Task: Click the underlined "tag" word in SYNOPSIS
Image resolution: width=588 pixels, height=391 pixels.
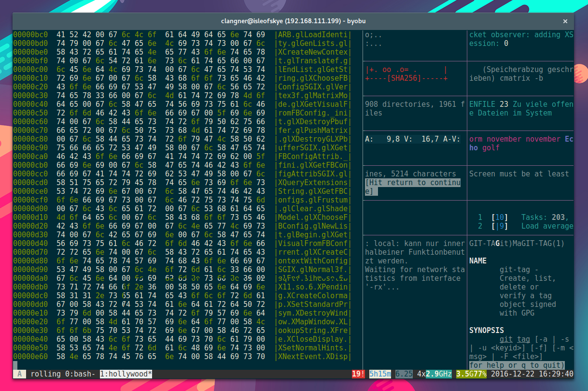Action: 523,339
